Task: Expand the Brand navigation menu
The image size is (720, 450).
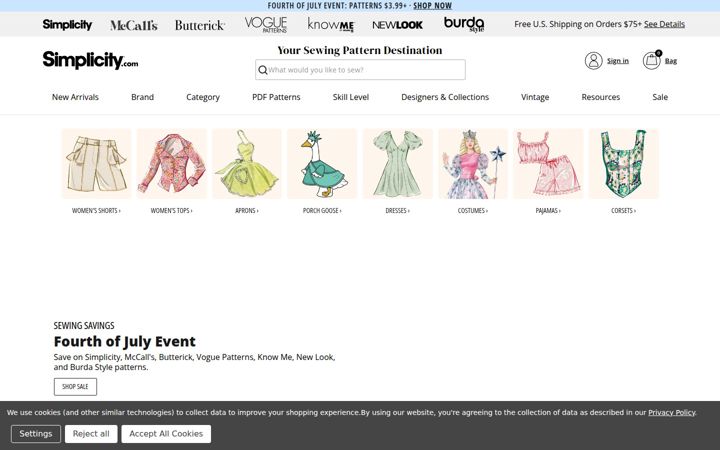Action: [x=142, y=97]
